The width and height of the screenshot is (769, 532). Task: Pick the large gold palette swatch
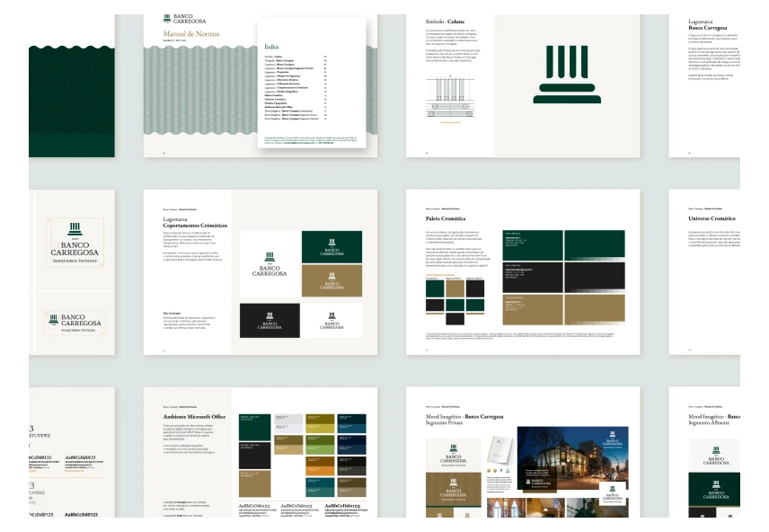(595, 308)
